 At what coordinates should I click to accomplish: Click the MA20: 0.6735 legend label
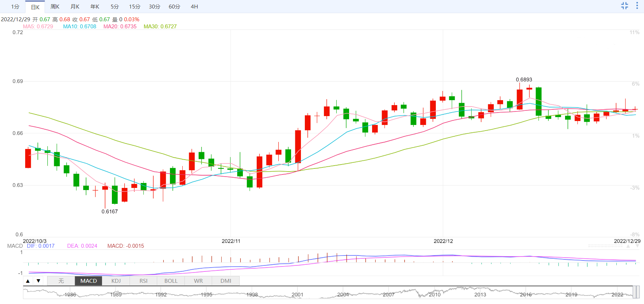(120, 27)
